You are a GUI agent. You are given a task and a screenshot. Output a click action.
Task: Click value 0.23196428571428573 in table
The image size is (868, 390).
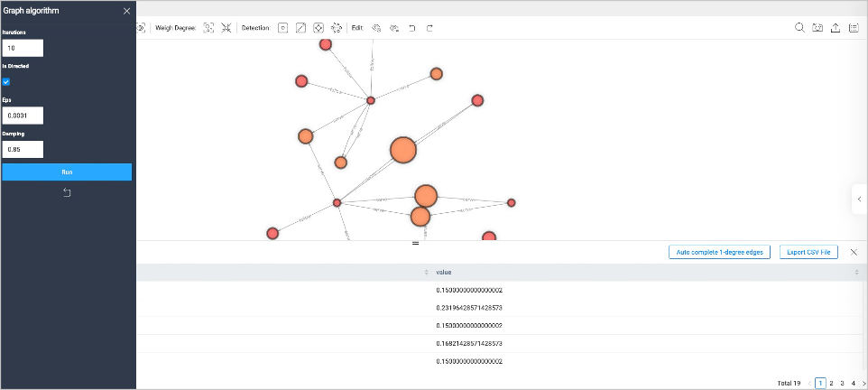pyautogui.click(x=469, y=308)
